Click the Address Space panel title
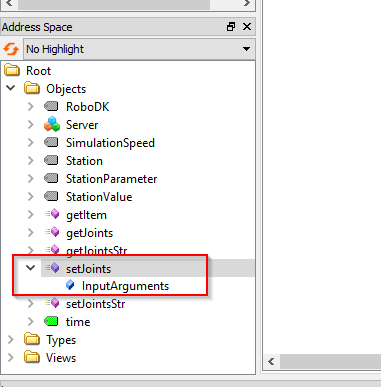381x387 pixels. (x=37, y=27)
